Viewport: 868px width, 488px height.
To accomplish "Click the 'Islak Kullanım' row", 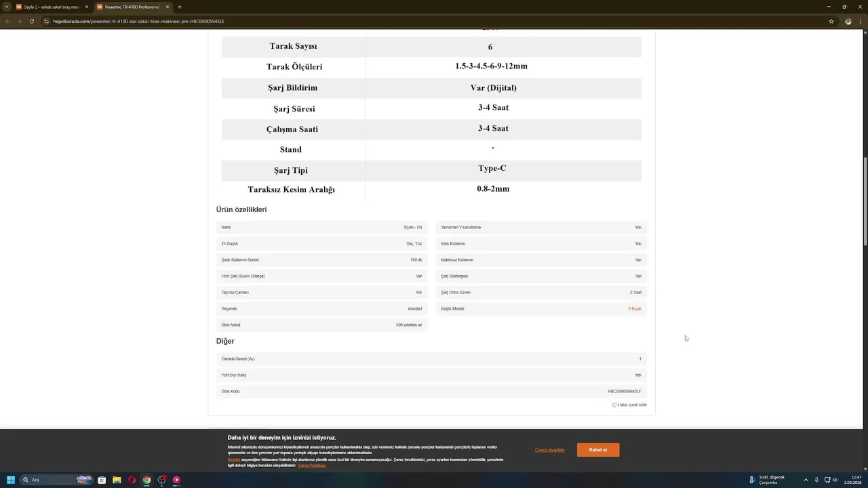I will pos(541,243).
